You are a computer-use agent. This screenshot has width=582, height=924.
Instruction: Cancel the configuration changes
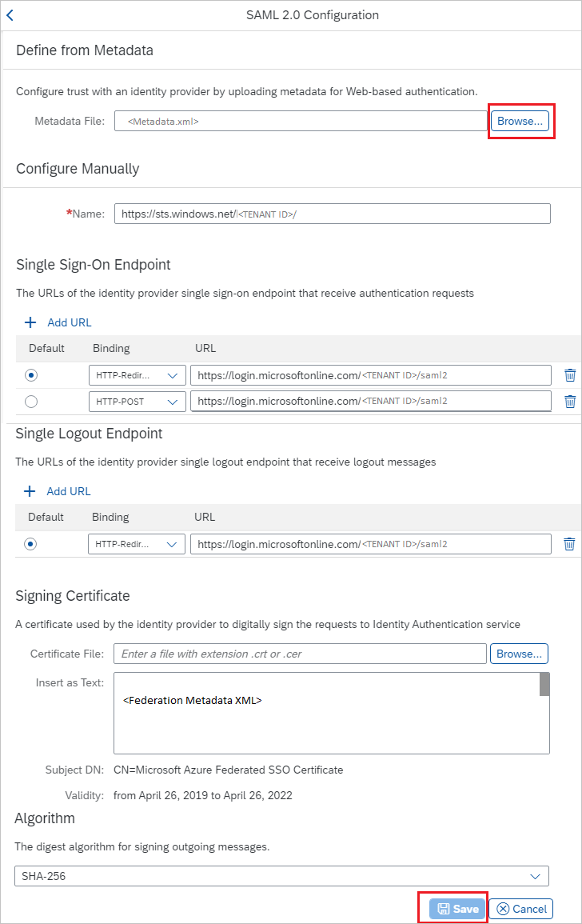(x=520, y=908)
